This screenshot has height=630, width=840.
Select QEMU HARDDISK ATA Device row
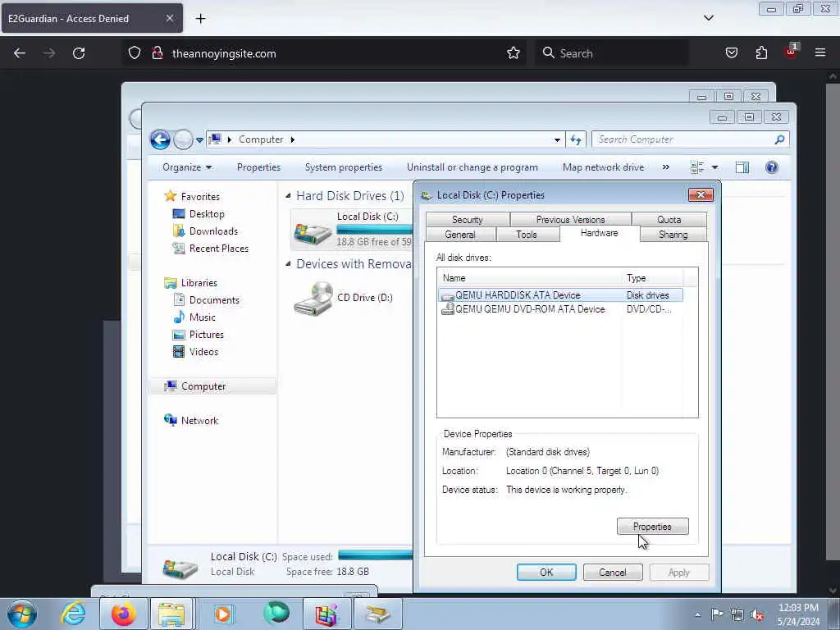pyautogui.click(x=560, y=295)
